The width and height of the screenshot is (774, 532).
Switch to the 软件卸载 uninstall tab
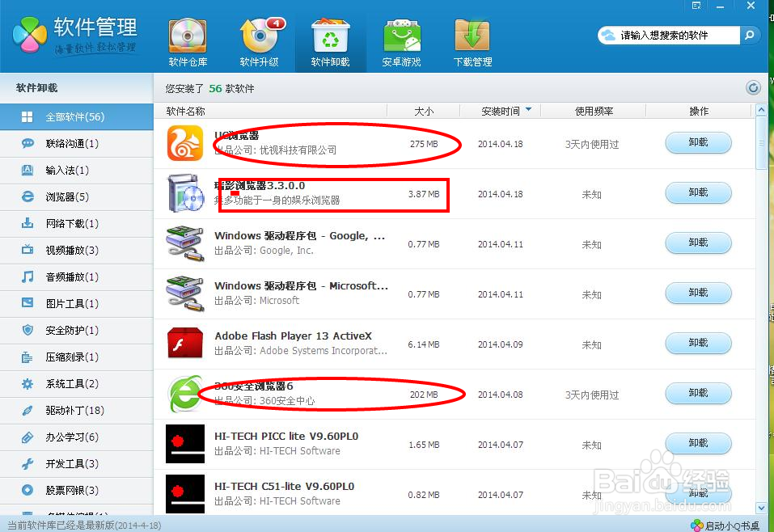coord(330,43)
